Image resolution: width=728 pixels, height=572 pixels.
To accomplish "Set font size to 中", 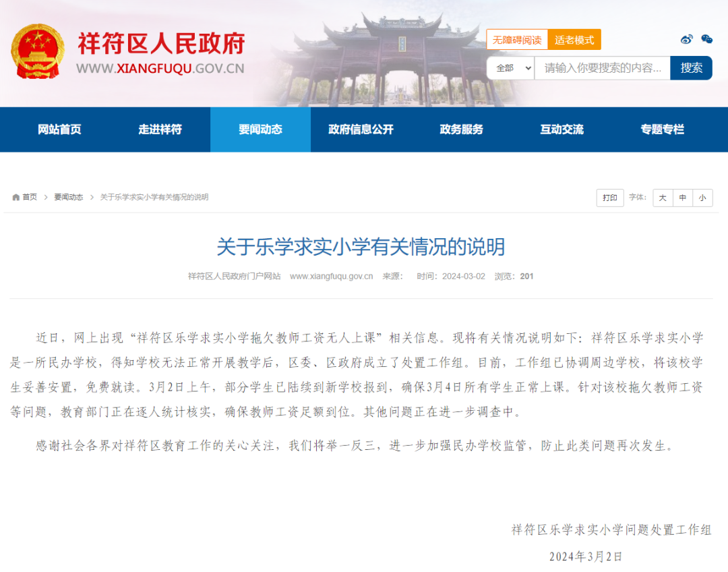I will coord(683,198).
